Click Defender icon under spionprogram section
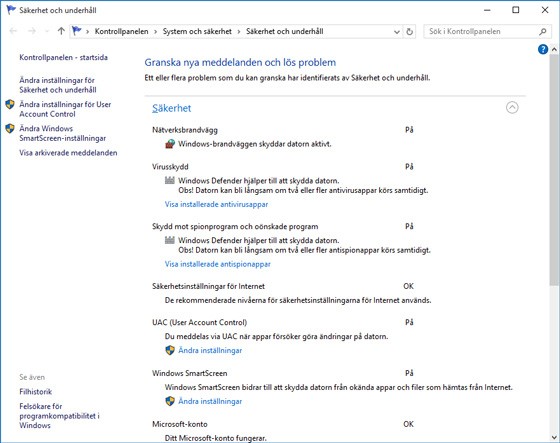The image size is (560, 443). coord(170,240)
